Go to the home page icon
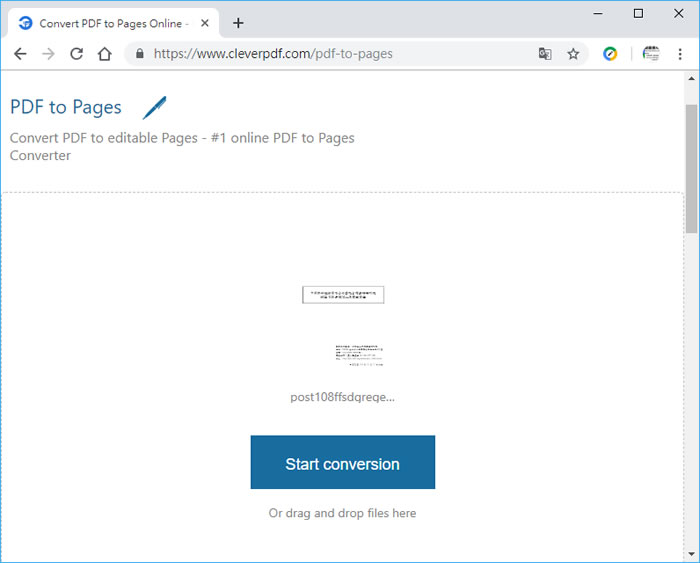Screen dimensions: 700x563 [x=105, y=54]
